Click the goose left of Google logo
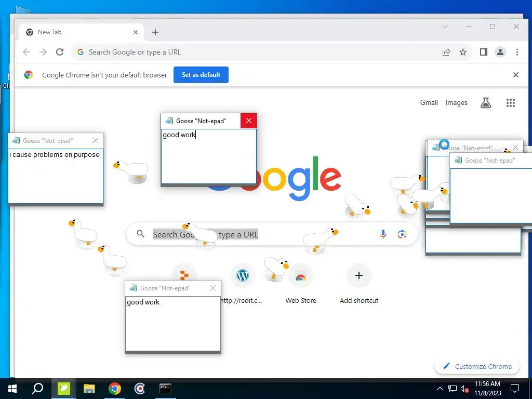The height and width of the screenshot is (399, 532). [x=131, y=171]
